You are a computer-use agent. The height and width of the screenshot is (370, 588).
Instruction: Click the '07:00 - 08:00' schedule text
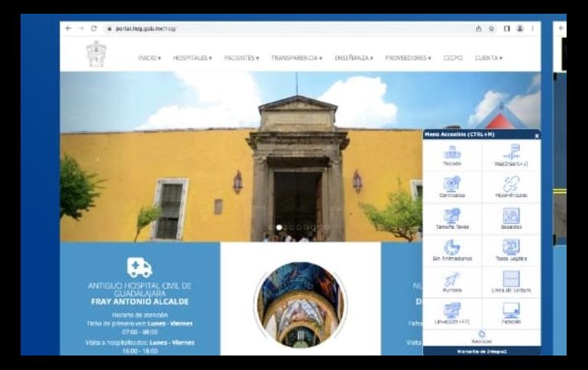point(140,332)
